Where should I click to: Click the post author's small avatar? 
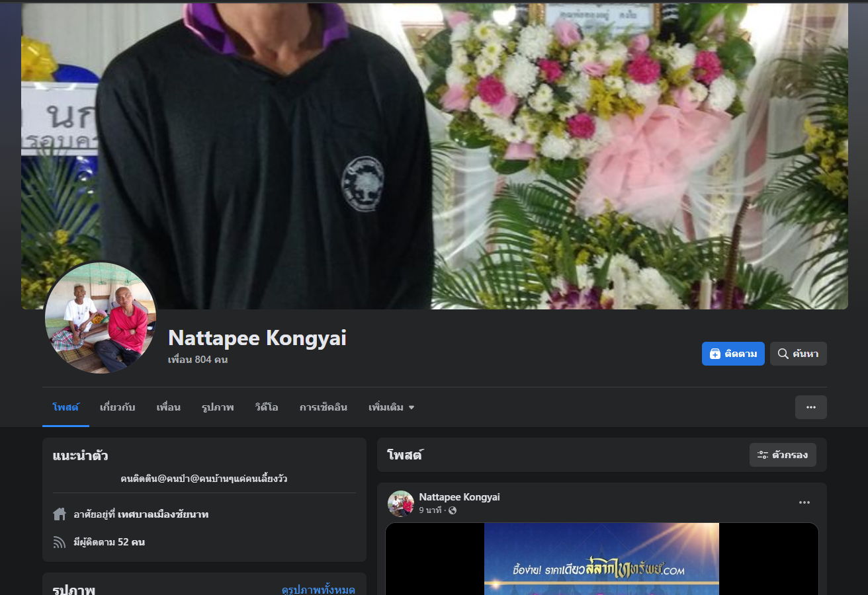point(400,503)
